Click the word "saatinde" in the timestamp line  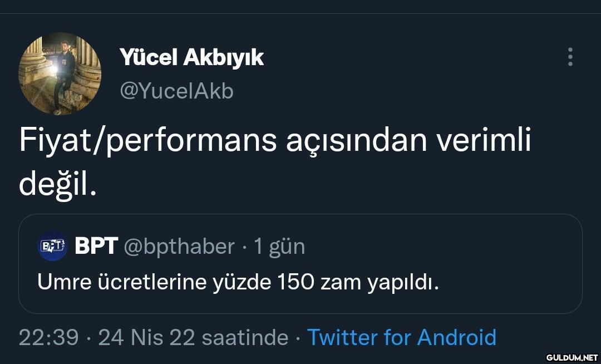click(x=245, y=337)
